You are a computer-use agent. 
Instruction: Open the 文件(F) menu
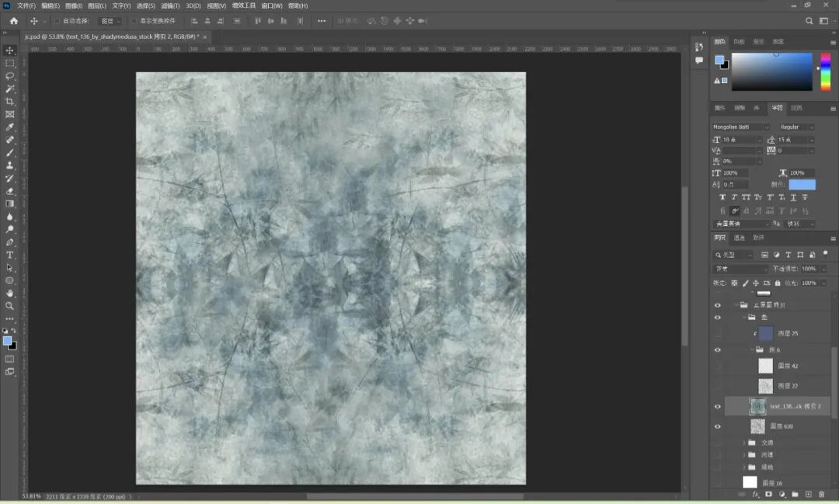coord(26,6)
